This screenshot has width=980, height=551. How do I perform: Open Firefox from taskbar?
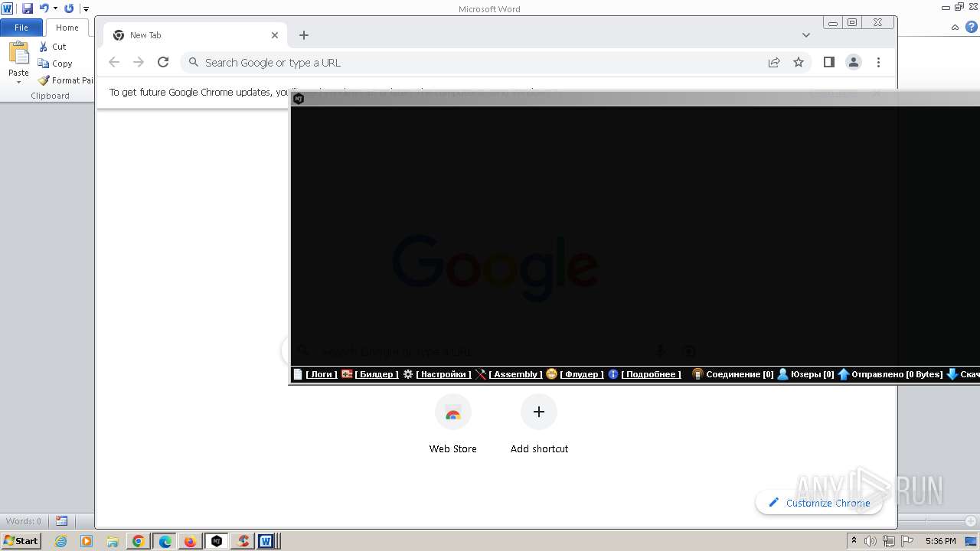pos(190,541)
